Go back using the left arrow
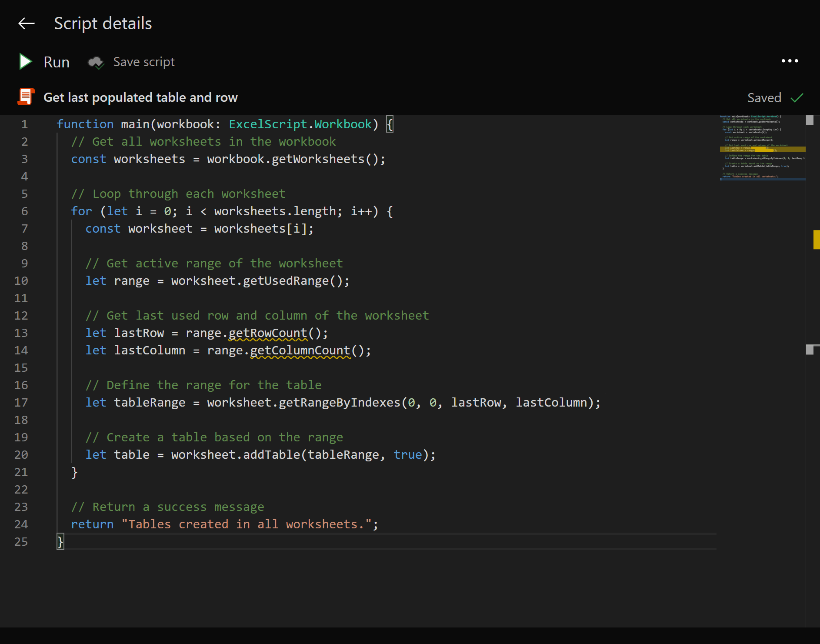The width and height of the screenshot is (820, 644). point(27,23)
